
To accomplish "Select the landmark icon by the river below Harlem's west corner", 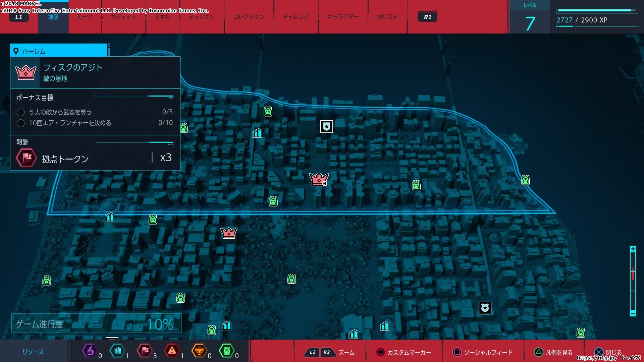I will pos(110,218).
